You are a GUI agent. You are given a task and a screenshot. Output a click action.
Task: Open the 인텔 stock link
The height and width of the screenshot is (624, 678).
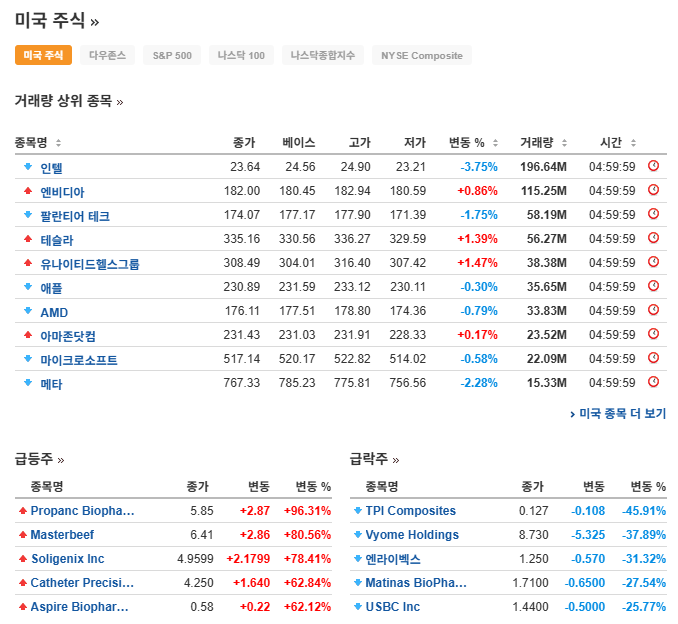(x=51, y=168)
